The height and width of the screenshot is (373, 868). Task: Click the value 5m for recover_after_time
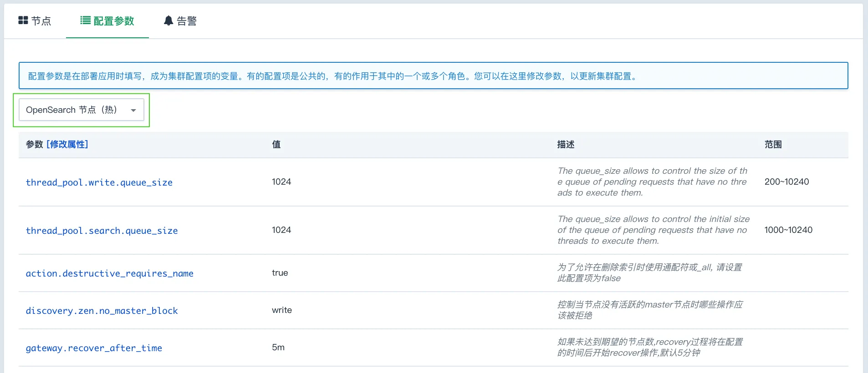[x=278, y=348]
